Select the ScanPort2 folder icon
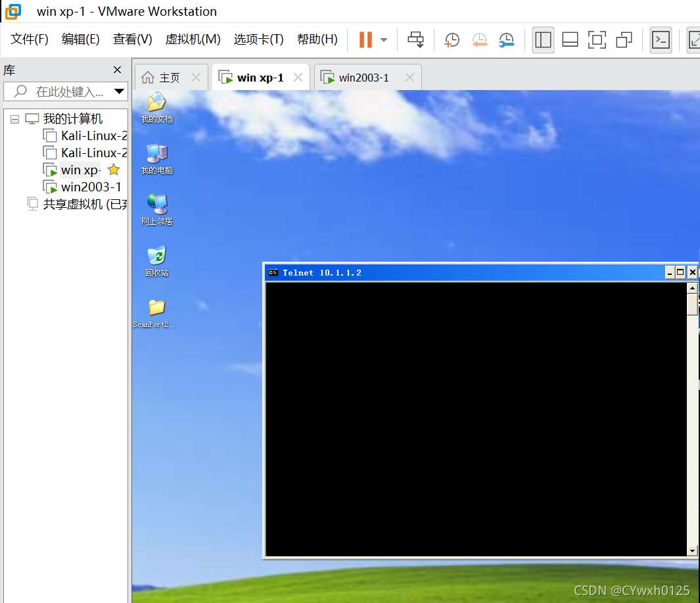 156,314
